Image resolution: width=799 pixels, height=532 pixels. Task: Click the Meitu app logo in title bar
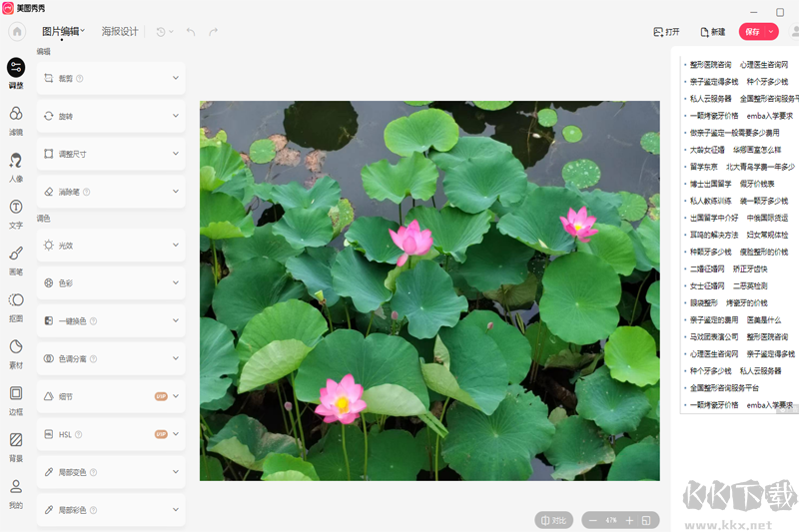(x=8, y=8)
